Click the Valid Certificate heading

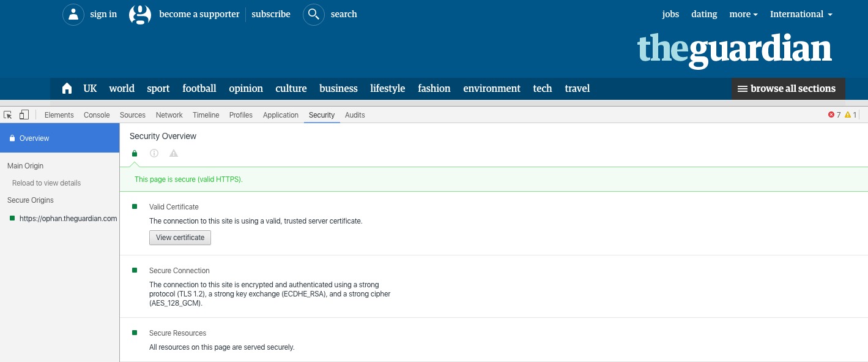[174, 207]
